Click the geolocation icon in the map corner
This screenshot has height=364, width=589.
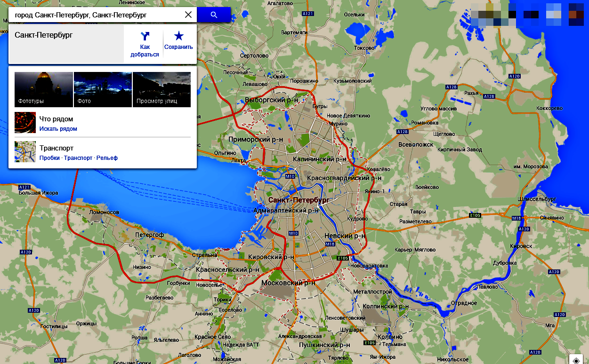[576, 360]
